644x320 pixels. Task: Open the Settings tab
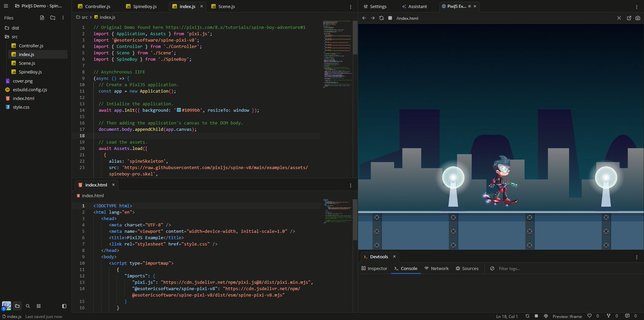coord(375,6)
